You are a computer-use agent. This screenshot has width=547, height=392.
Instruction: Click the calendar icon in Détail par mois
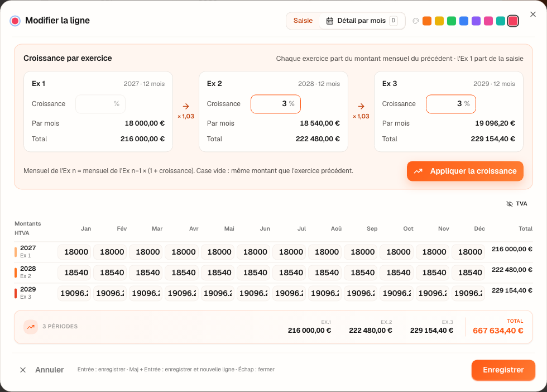pyautogui.click(x=330, y=21)
